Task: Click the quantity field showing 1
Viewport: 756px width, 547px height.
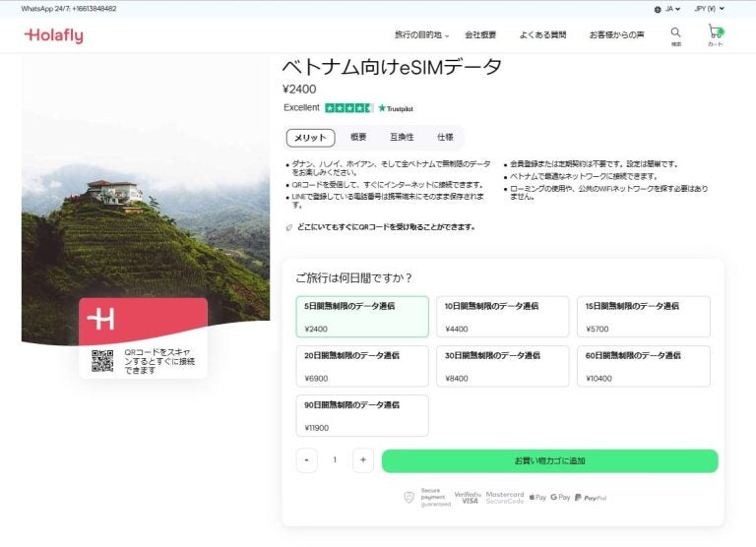Action: (335, 460)
